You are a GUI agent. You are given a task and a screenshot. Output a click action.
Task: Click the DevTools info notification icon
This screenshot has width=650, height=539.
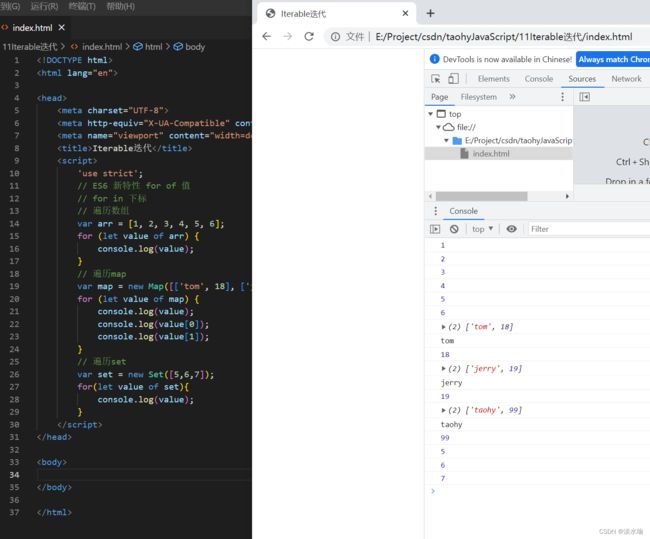(434, 59)
